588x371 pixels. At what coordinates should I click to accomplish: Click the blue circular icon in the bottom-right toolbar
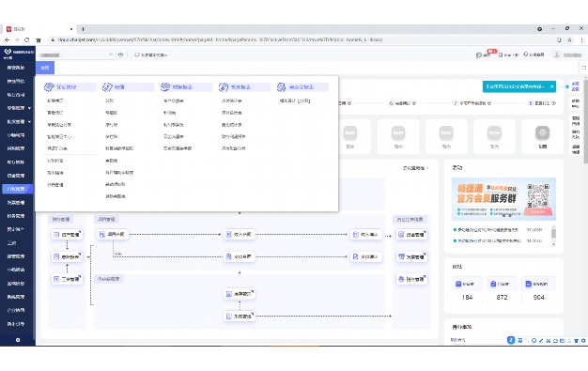point(511,340)
